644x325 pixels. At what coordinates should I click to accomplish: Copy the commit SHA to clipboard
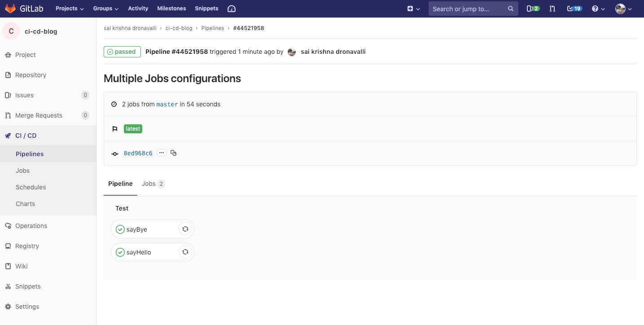[174, 153]
